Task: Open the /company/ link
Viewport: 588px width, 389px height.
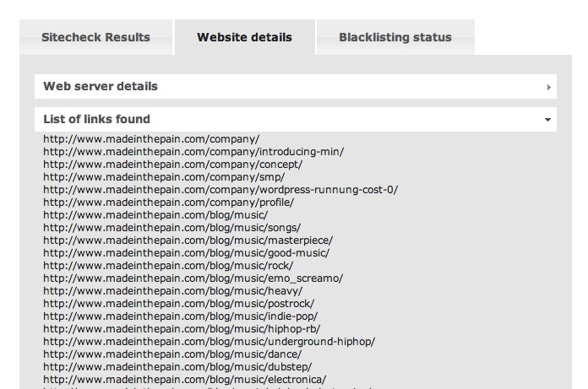Action: click(x=151, y=139)
